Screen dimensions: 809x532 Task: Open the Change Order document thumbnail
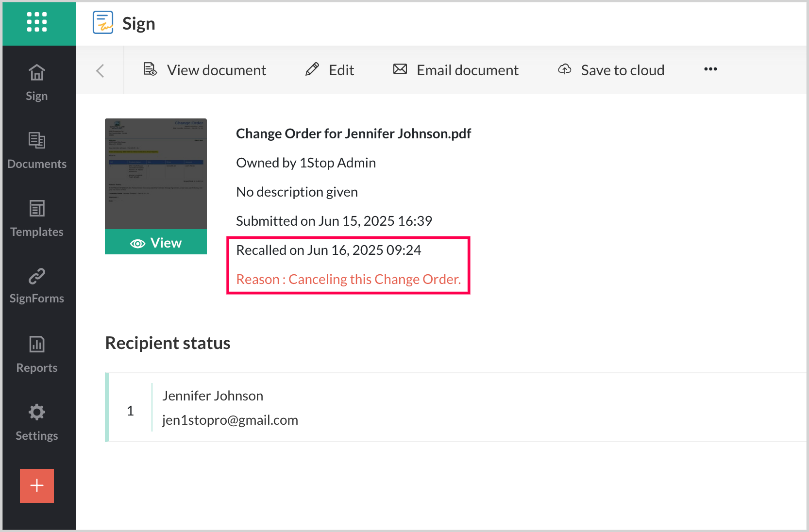156,174
